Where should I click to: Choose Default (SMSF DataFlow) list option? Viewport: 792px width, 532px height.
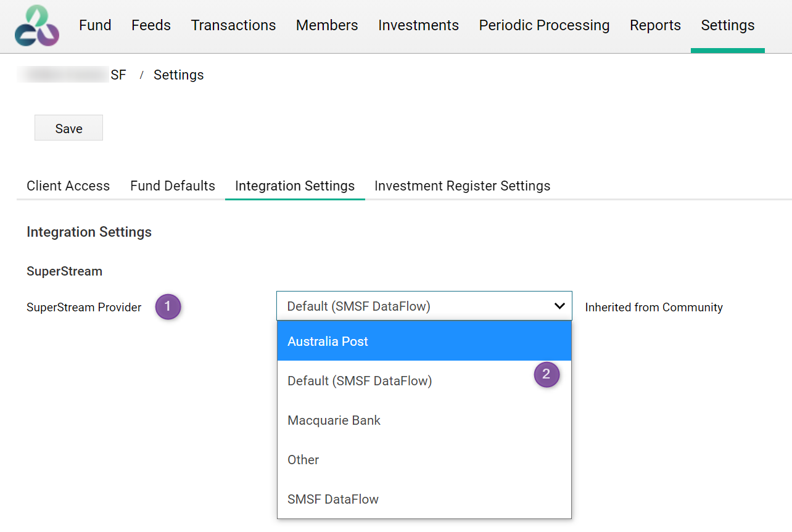(x=424, y=380)
